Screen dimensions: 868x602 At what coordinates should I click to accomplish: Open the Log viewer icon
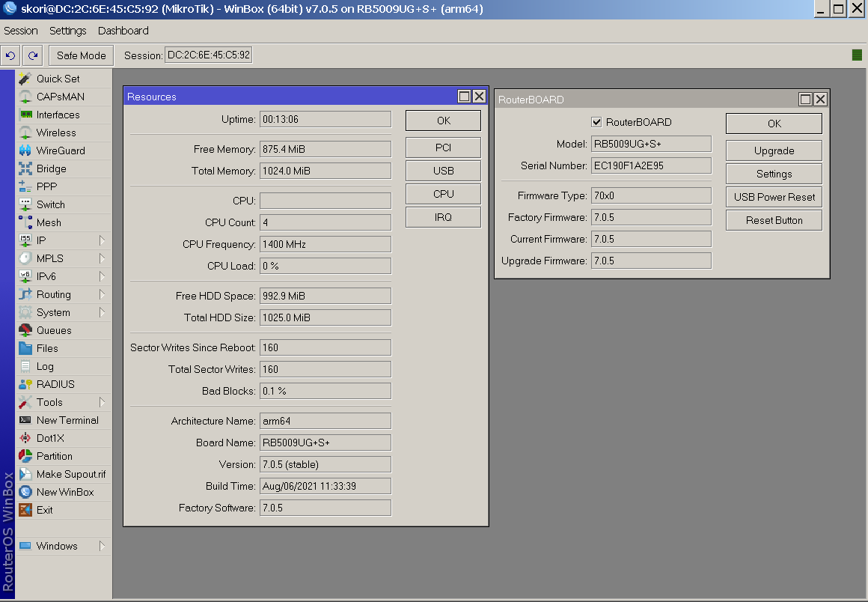[25, 367]
